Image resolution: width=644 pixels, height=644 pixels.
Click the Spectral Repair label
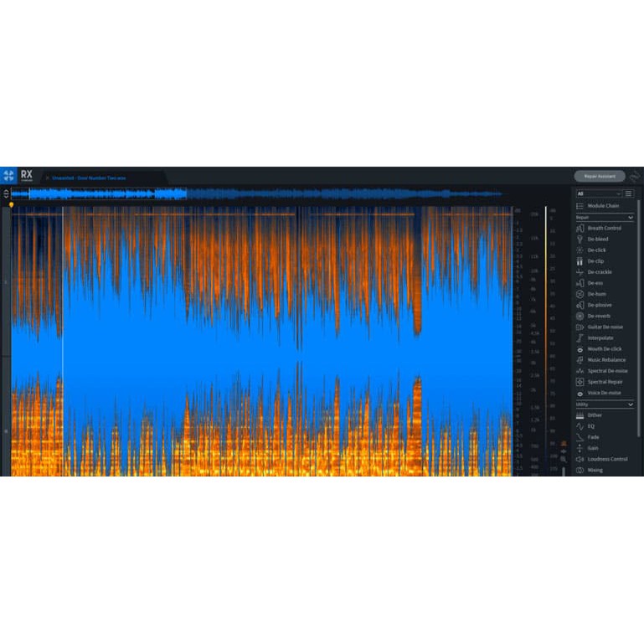[605, 382]
